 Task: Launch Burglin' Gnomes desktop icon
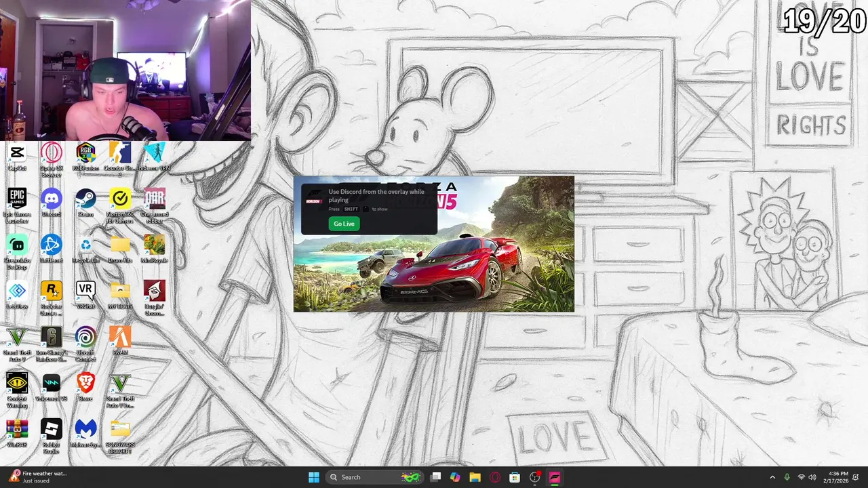155,298
